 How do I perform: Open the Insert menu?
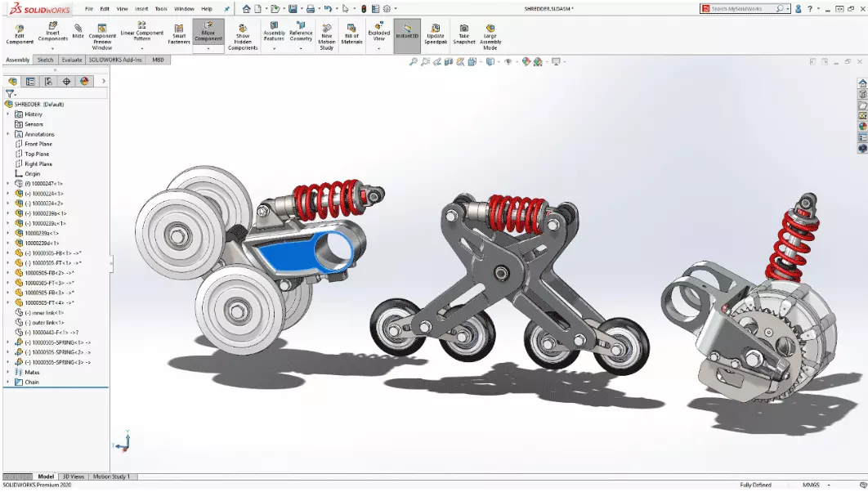click(x=144, y=9)
